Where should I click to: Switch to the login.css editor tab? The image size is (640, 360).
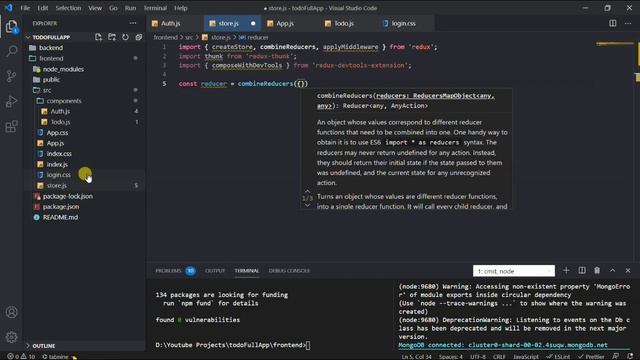pyautogui.click(x=404, y=23)
